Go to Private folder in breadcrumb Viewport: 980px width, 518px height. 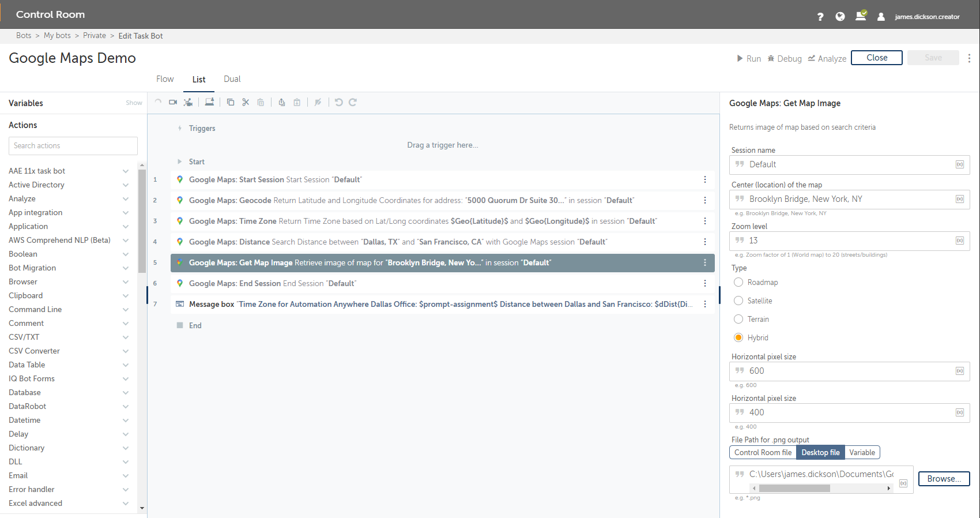(95, 35)
